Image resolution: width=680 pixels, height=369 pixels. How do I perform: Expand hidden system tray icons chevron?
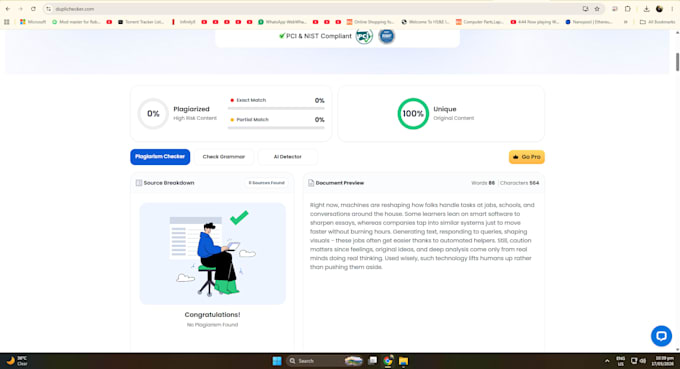(x=607, y=361)
